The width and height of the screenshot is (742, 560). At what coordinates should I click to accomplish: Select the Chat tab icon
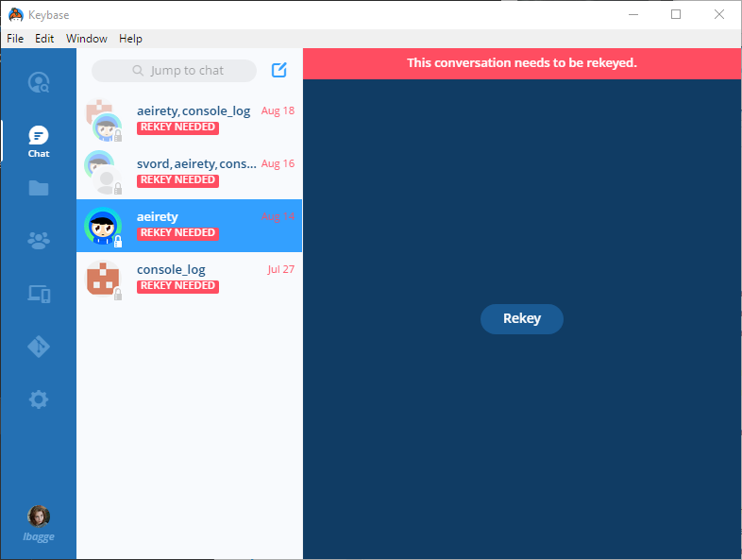(39, 135)
